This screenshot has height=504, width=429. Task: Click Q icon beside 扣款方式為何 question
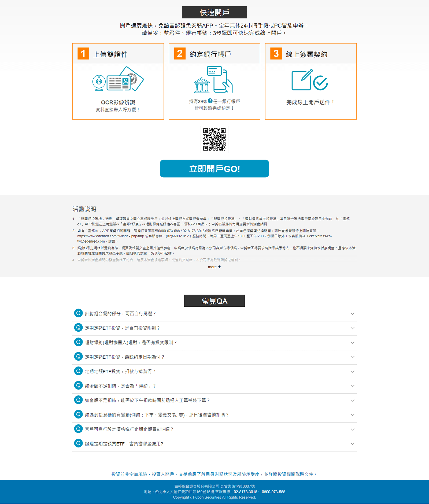click(78, 371)
